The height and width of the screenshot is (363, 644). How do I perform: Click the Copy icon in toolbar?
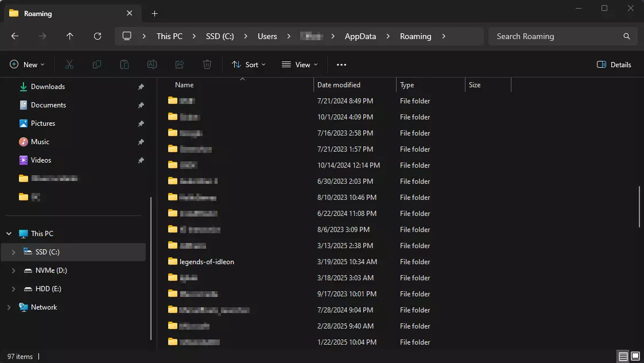pyautogui.click(x=97, y=65)
